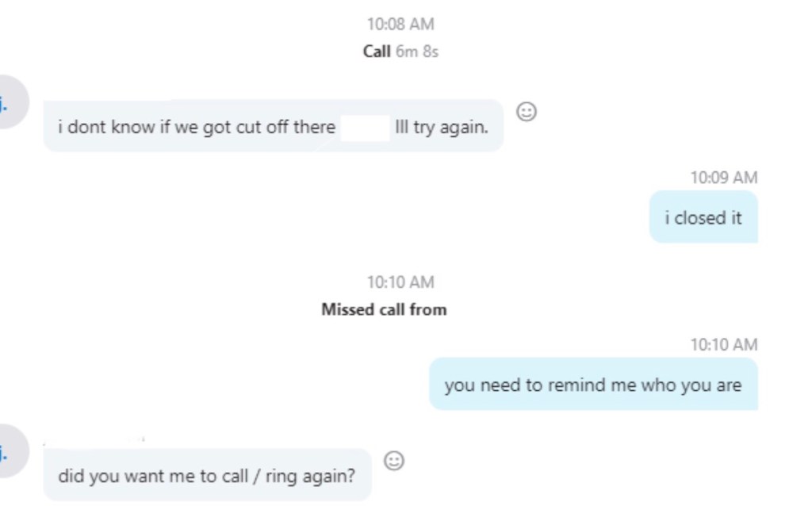Open sender avatar beside "ring again?" message
This screenshot has width=812, height=506.
point(11,451)
